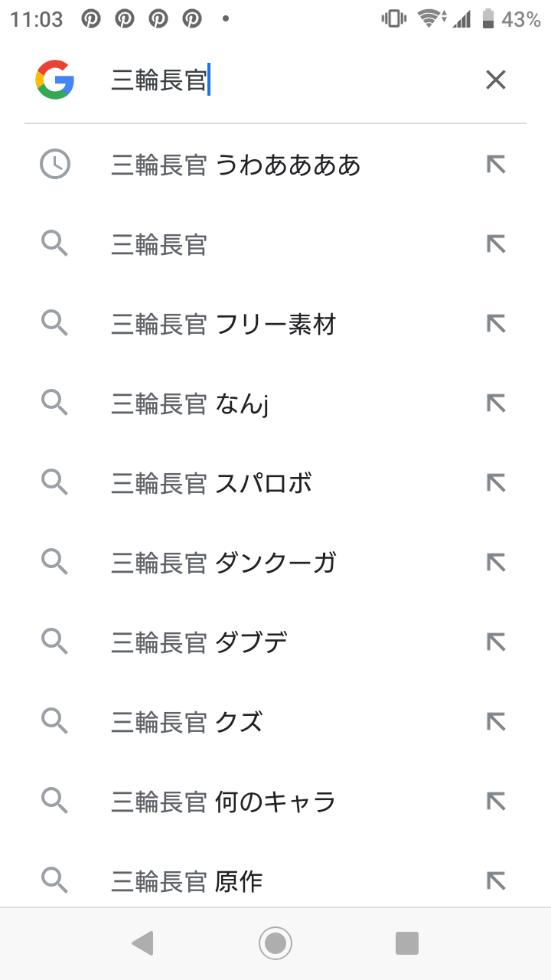This screenshot has width=551, height=980.
Task: Pick the 三輪長官 ダブデ suggestion
Action: tap(199, 643)
